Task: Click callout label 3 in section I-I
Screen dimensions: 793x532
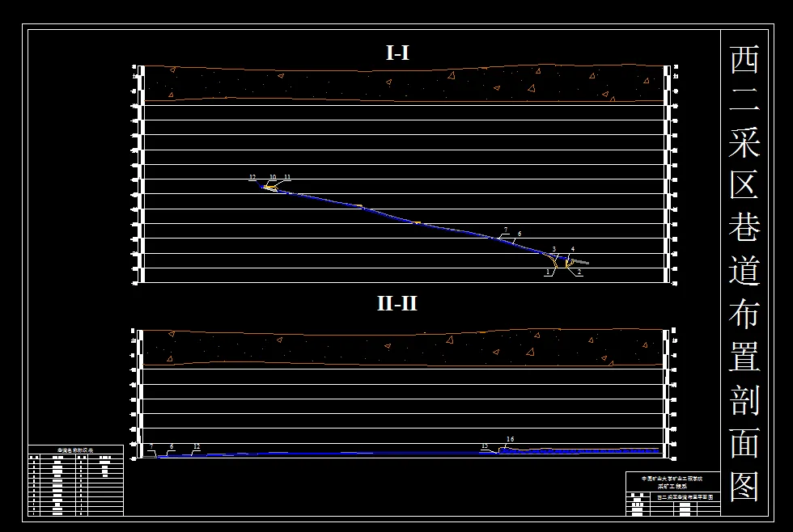Action: [553, 249]
